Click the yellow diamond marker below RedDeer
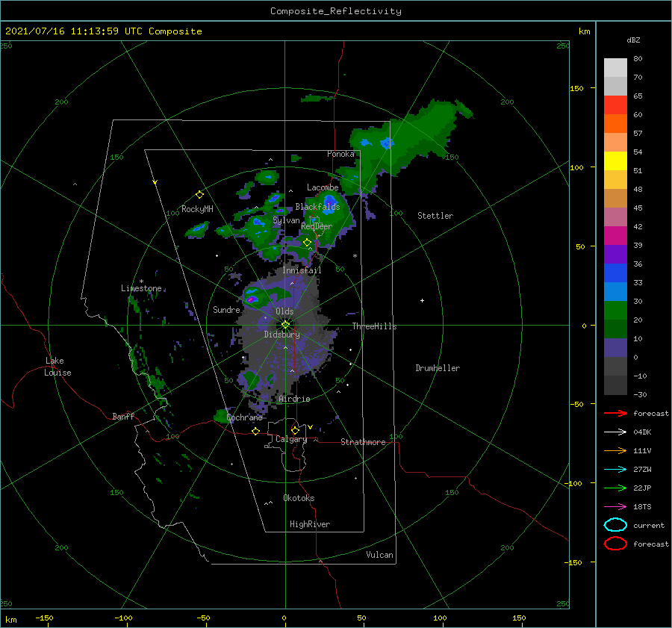 pos(308,243)
